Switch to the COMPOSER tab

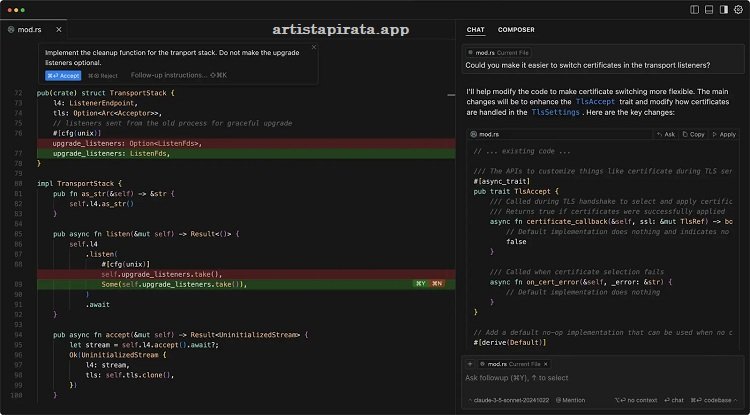[516, 30]
